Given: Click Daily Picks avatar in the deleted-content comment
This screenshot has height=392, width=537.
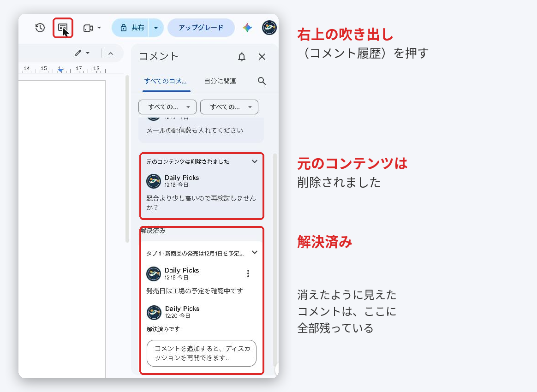Looking at the screenshot, I should point(154,181).
